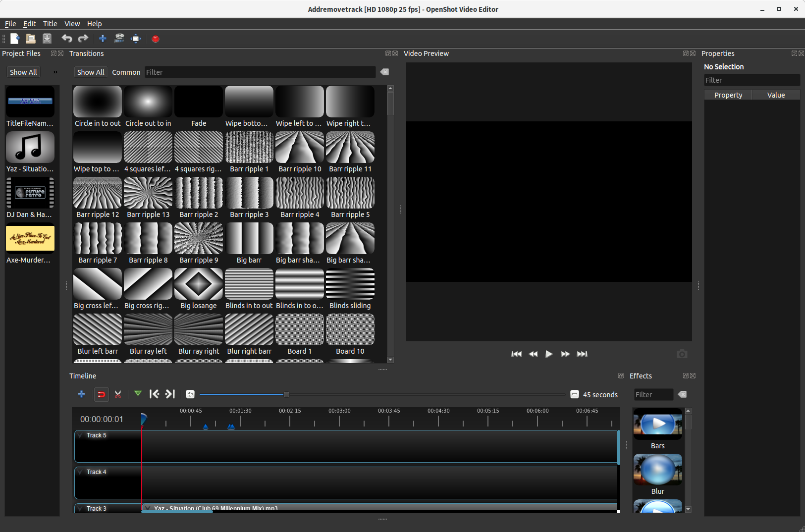This screenshot has width=805, height=532.
Task: Show all project files
Action: tap(23, 72)
